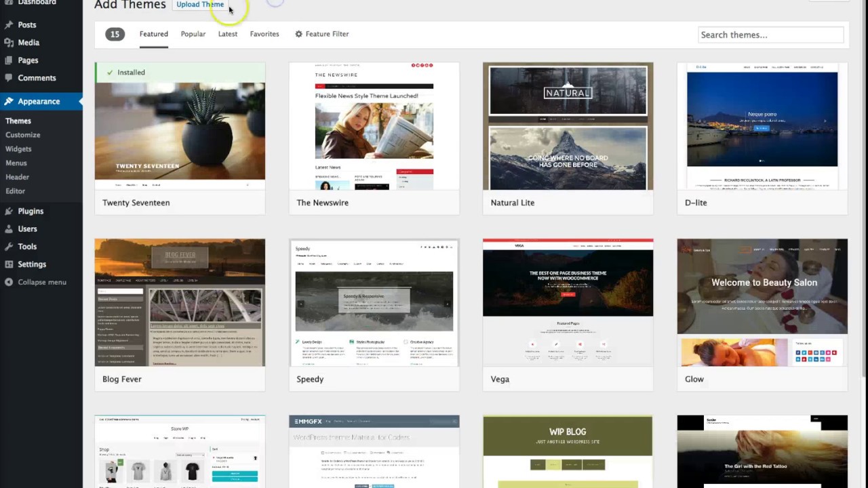Open Customize under Appearance
The width and height of the screenshot is (868, 488).
23,135
